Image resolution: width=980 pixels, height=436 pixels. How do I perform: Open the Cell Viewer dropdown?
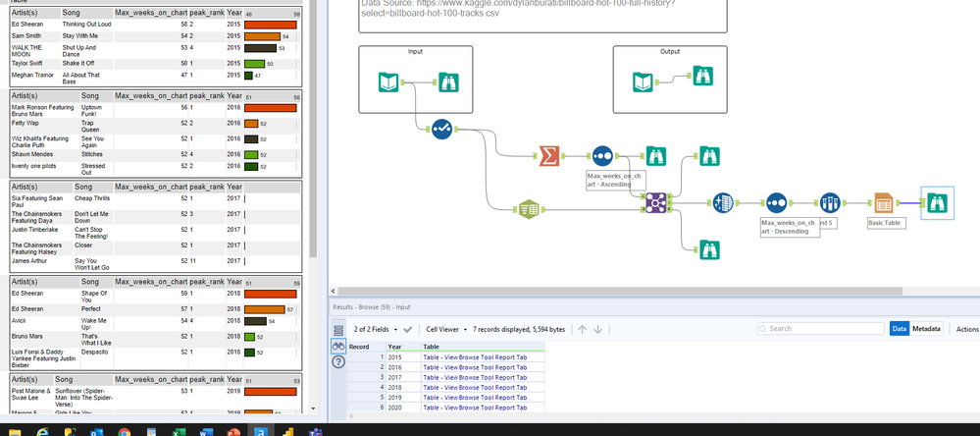[446, 329]
